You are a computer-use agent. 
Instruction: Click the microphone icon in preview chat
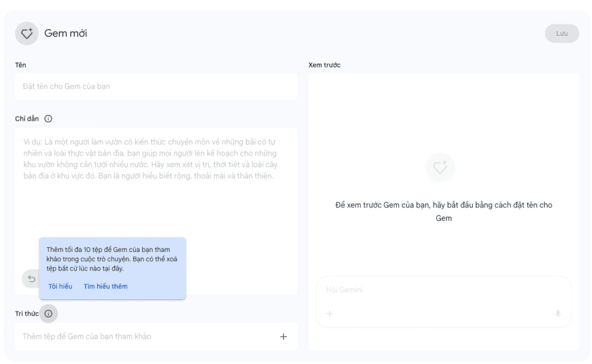pos(558,314)
